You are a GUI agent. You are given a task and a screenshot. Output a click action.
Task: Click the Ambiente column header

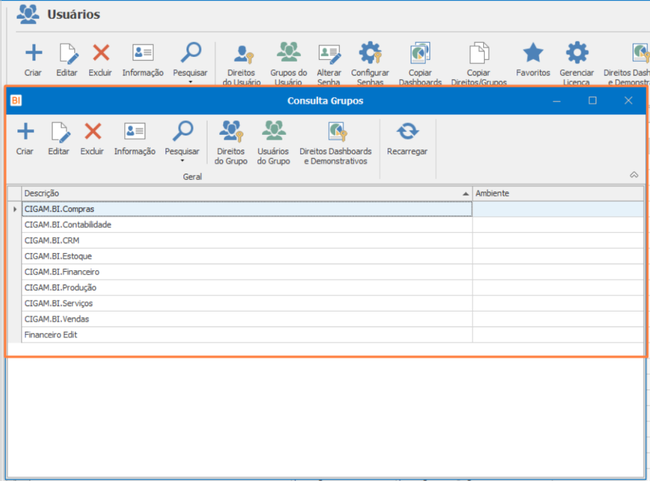click(x=558, y=193)
